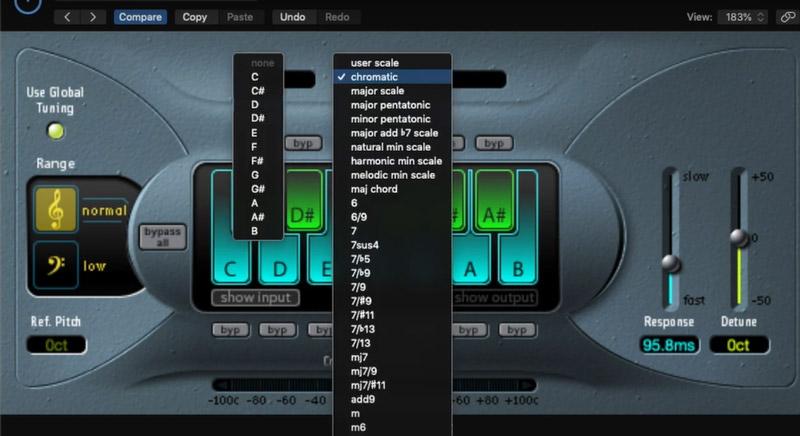Click the D# black key
The height and width of the screenshot is (436, 800).
[303, 201]
